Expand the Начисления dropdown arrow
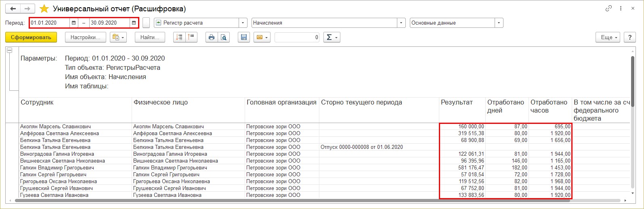 tap(401, 23)
